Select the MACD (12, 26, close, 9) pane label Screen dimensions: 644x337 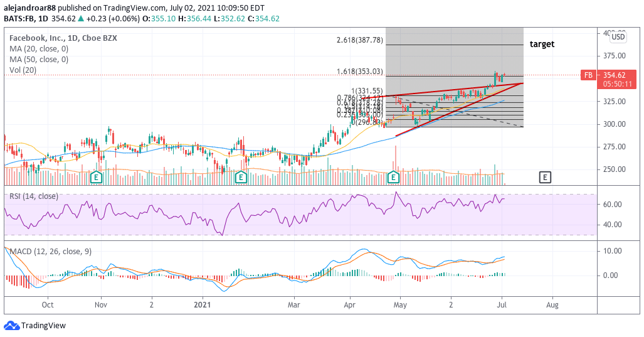pyautogui.click(x=51, y=252)
